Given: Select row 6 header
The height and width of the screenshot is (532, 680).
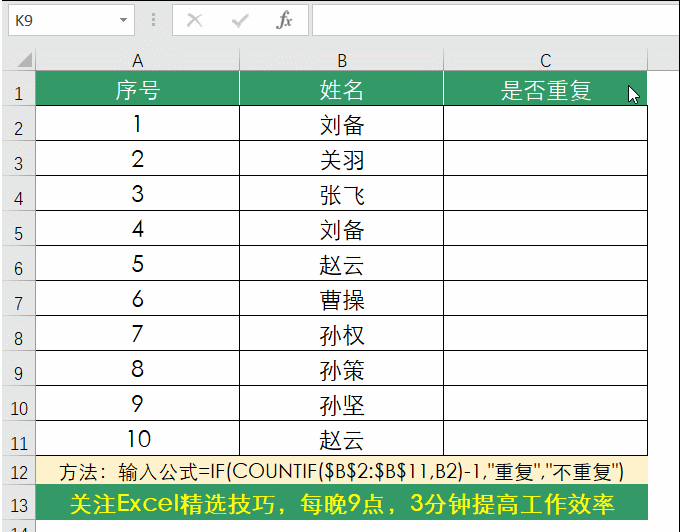Looking at the screenshot, I should 19,264.
